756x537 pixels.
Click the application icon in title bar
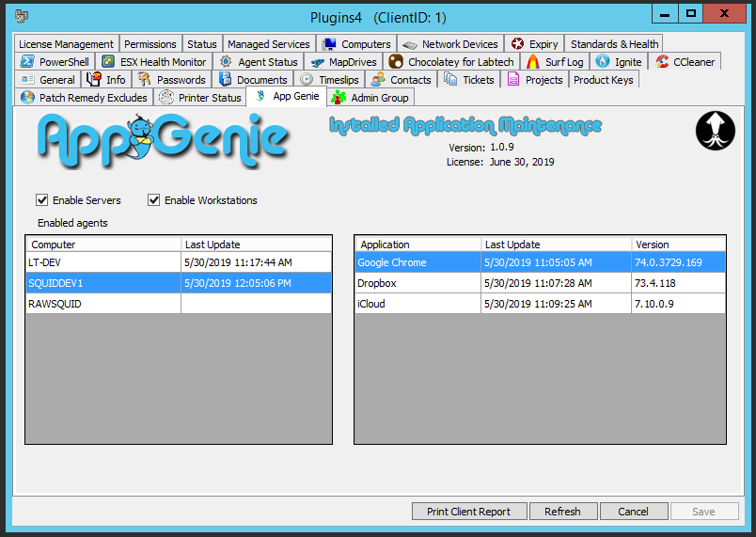pyautogui.click(x=22, y=16)
